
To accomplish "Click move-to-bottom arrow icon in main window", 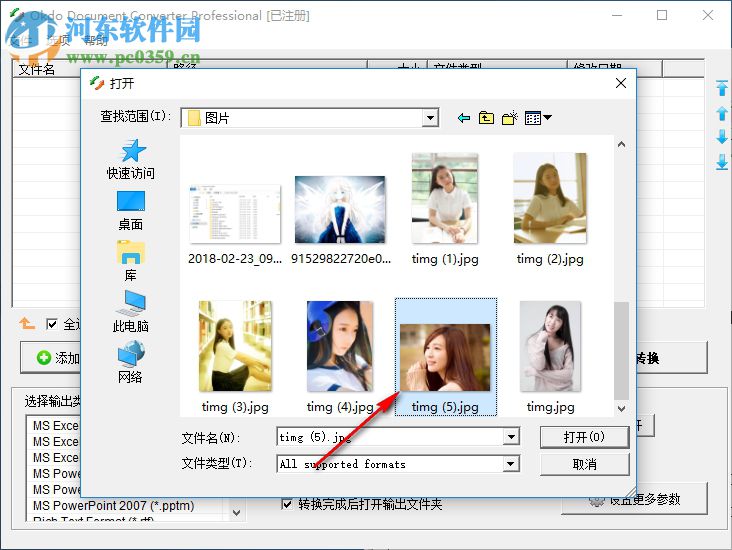I will 721,162.
